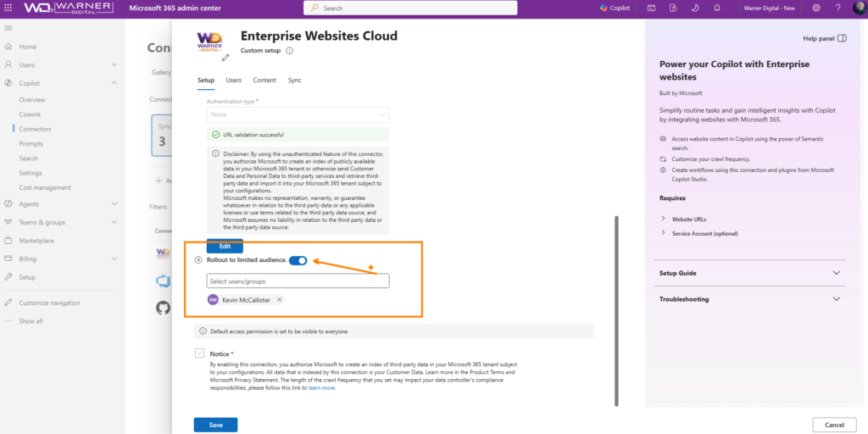The width and height of the screenshot is (868, 434).
Task: Click the Setup wrench icon
Action: (8, 277)
